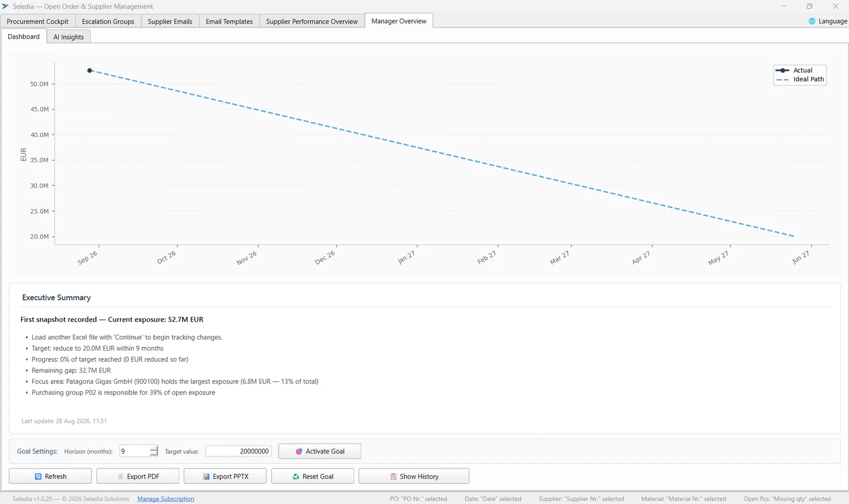Click the Horizon months number field
Screen dimensions: 849x504
[135, 451]
